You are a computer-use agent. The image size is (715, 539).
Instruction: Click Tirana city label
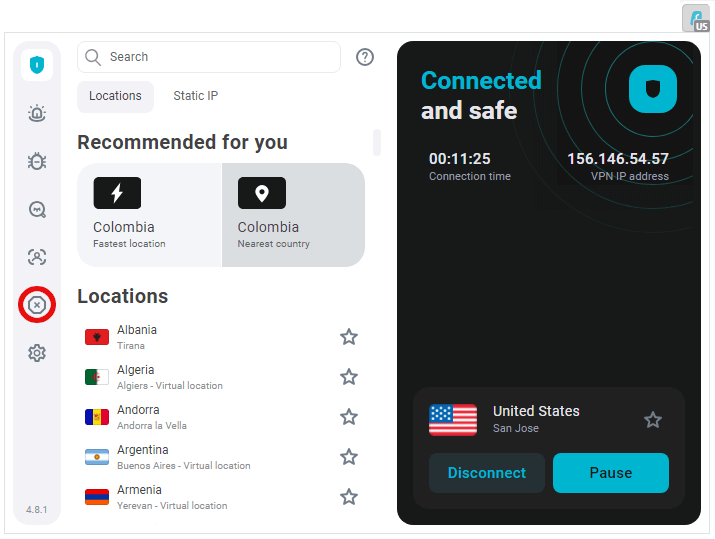tap(131, 346)
